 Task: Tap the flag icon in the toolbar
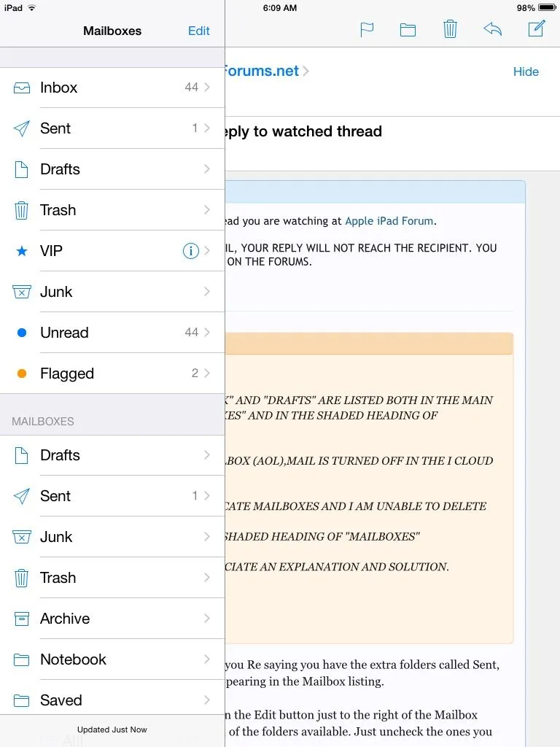coord(367,30)
